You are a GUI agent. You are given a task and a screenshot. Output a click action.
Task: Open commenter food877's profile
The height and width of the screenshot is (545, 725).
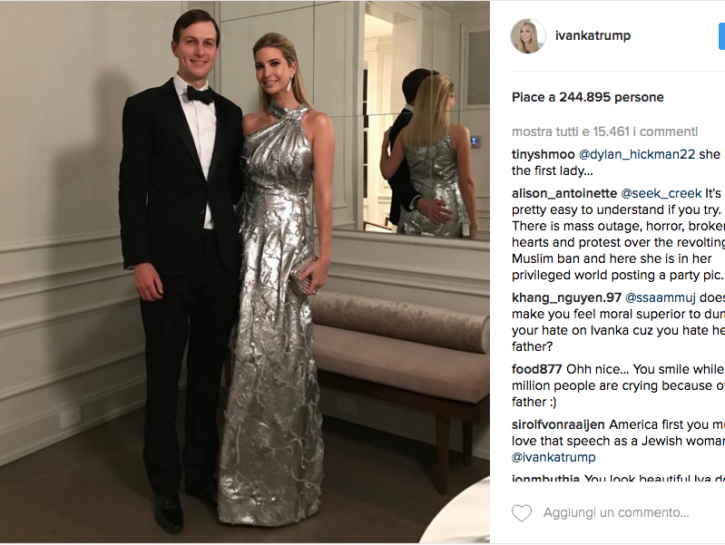tap(537, 369)
